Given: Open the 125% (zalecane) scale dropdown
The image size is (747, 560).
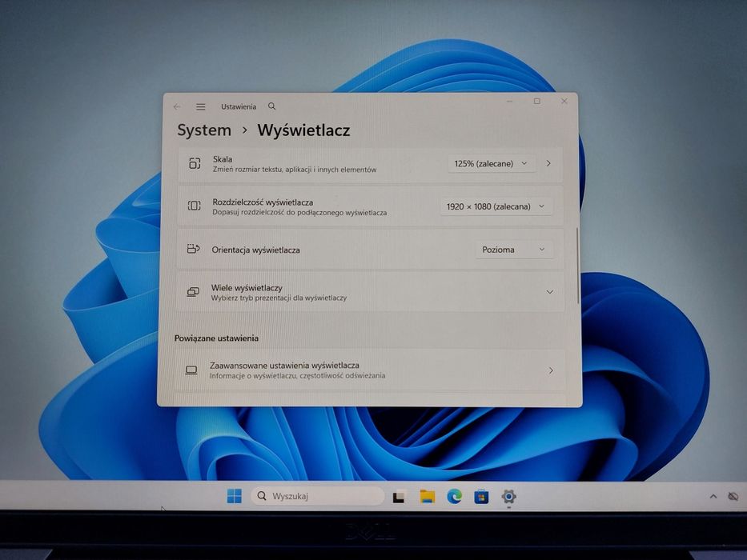Looking at the screenshot, I should (491, 163).
